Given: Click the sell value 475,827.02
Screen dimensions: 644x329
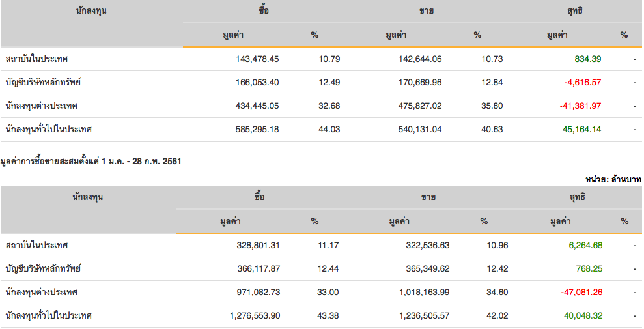Looking at the screenshot, I should tap(419, 106).
